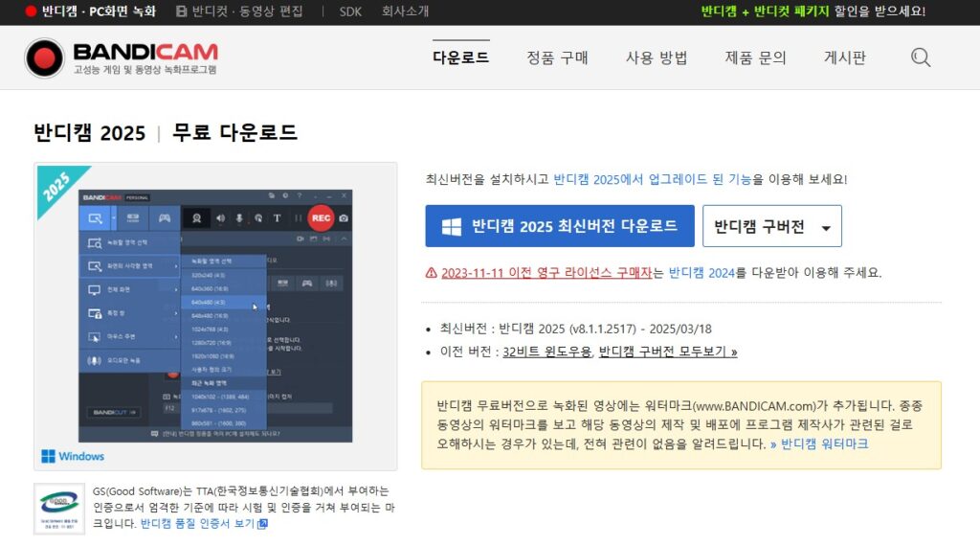Open the search magnifier icon

920,57
